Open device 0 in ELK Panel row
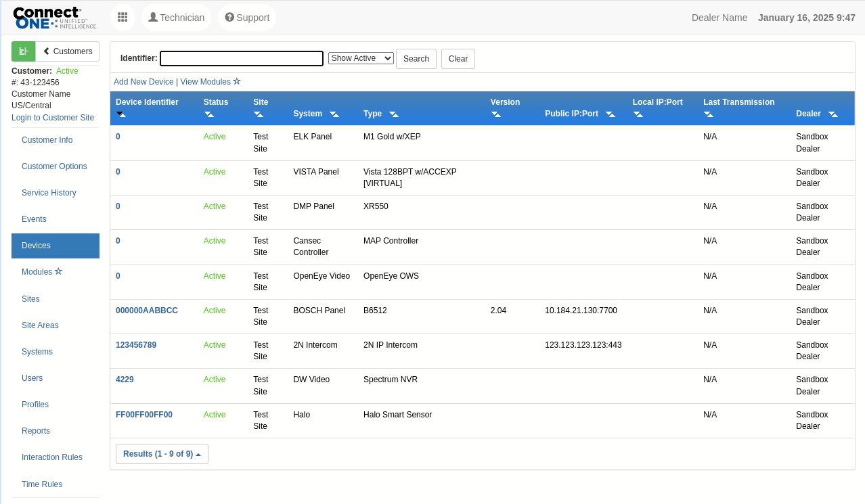This screenshot has width=865, height=504. pos(118,137)
